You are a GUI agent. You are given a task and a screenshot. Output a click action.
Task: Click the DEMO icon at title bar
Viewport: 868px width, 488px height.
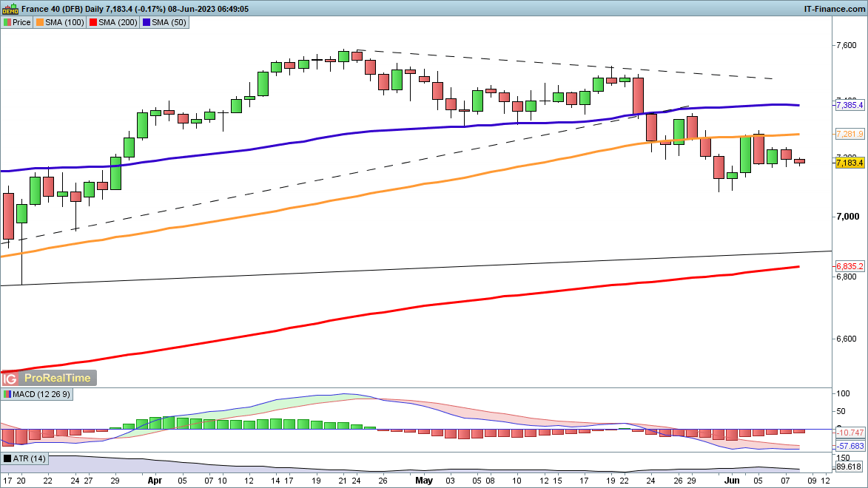10,9
